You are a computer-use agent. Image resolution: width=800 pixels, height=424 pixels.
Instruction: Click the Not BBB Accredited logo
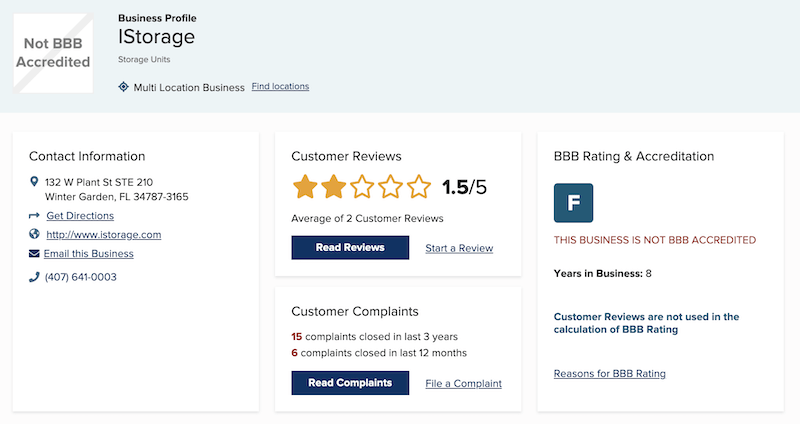click(x=53, y=53)
